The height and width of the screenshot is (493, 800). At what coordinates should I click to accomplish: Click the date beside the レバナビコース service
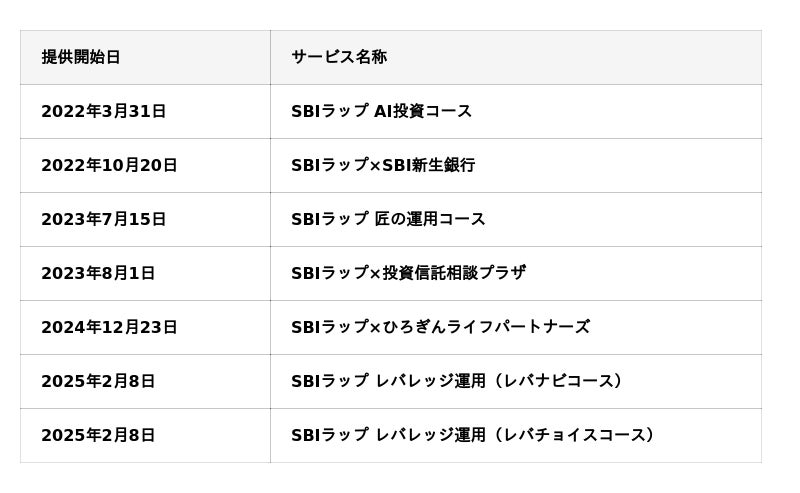(x=98, y=381)
